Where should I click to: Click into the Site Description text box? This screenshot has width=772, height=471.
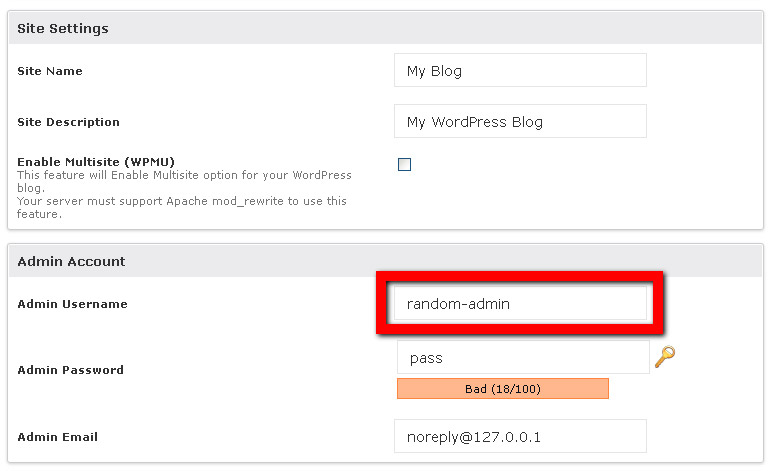click(x=520, y=121)
